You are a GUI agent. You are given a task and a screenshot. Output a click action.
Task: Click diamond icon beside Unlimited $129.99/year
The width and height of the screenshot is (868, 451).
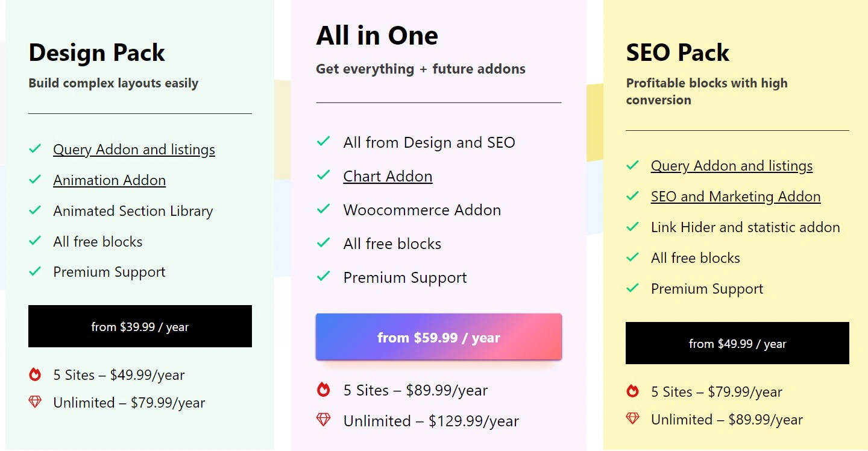point(324,420)
